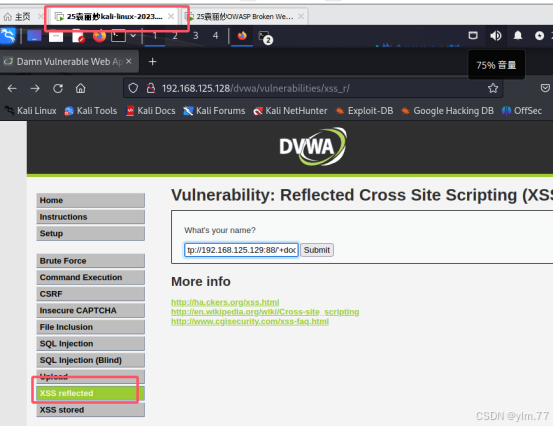
Task: Click the What's your name input field
Action: coord(241,250)
